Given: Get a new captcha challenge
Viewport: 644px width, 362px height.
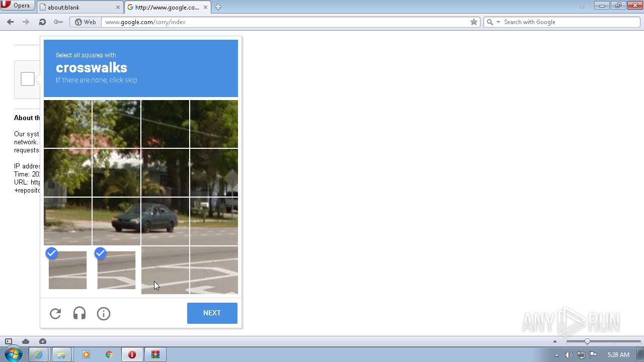Looking at the screenshot, I should 55,314.
